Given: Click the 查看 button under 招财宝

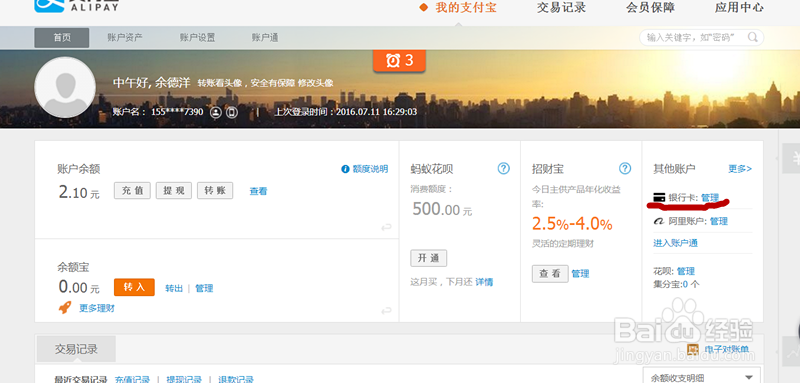Looking at the screenshot, I should coord(550,273).
